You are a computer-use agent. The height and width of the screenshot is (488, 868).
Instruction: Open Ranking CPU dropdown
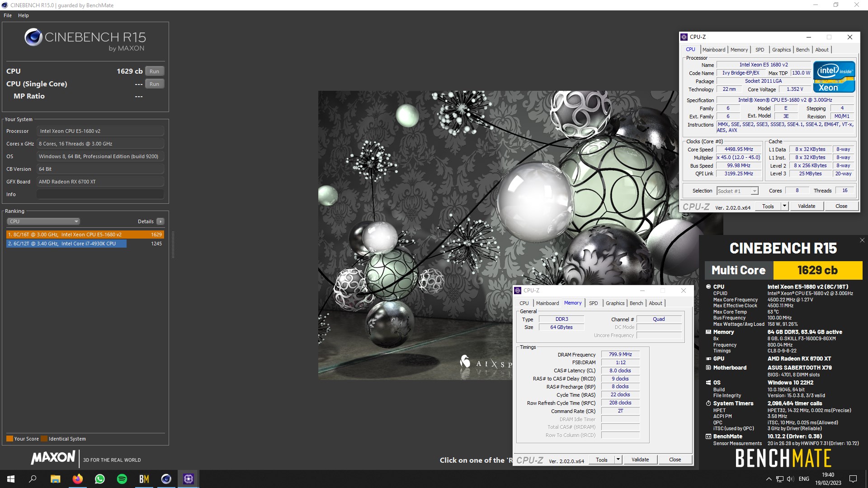(43, 221)
